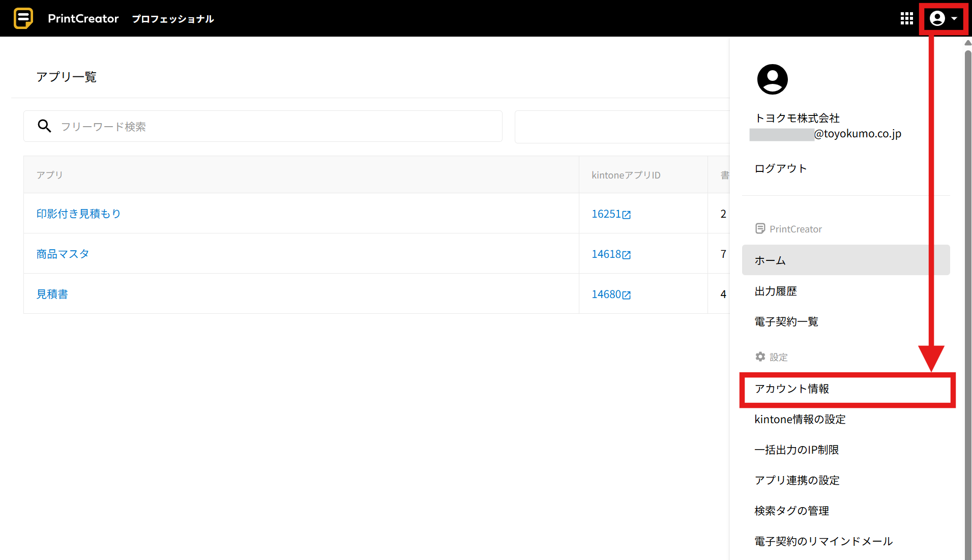Click the scrollbar up arrow
The width and height of the screenshot is (972, 560).
pyautogui.click(x=968, y=43)
